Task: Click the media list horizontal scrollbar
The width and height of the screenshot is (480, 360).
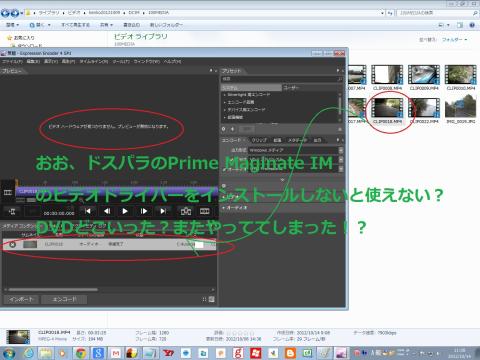Action: pyautogui.click(x=53, y=289)
